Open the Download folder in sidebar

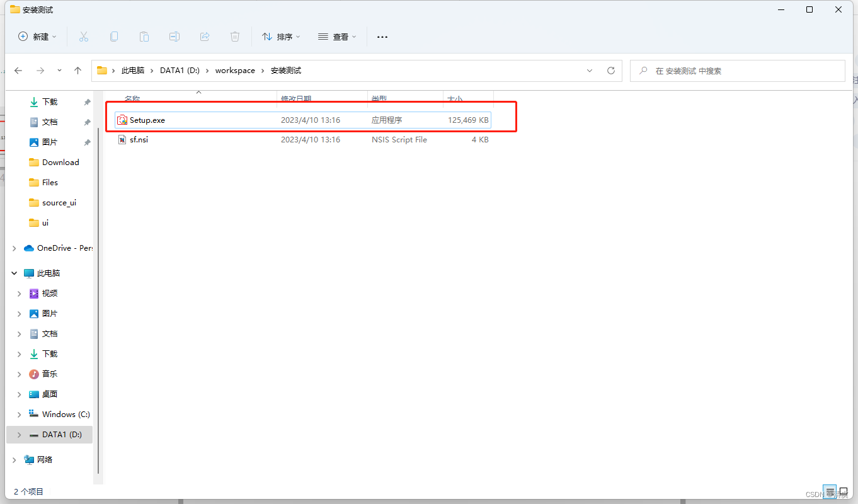coord(60,162)
